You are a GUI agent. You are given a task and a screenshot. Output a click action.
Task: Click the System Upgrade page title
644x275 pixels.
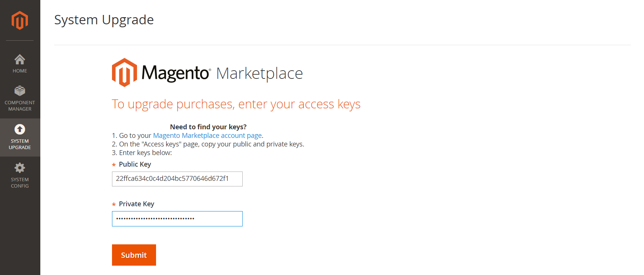(x=104, y=20)
